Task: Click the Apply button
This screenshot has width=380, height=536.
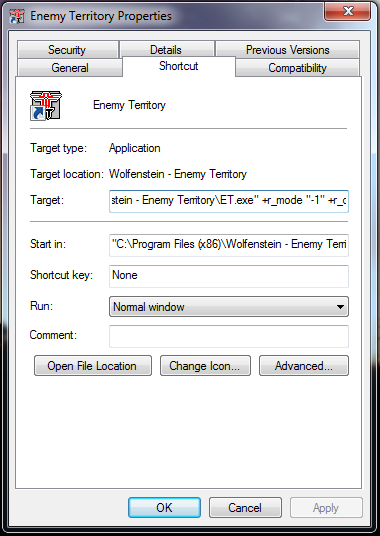Action: [x=326, y=508]
